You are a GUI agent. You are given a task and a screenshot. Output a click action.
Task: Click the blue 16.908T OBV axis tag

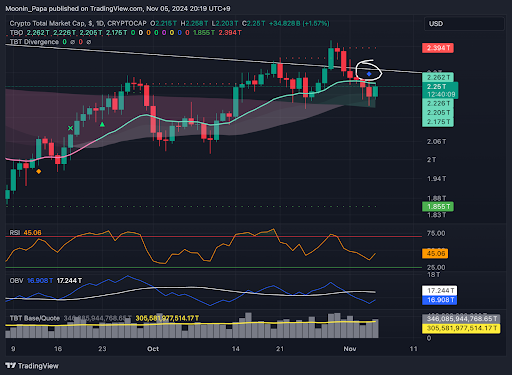[439, 300]
